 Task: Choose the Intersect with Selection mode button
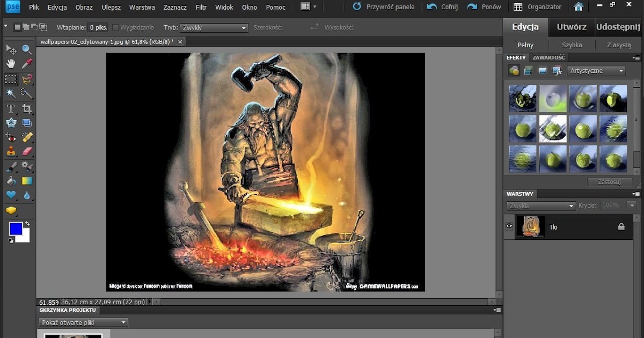42,27
